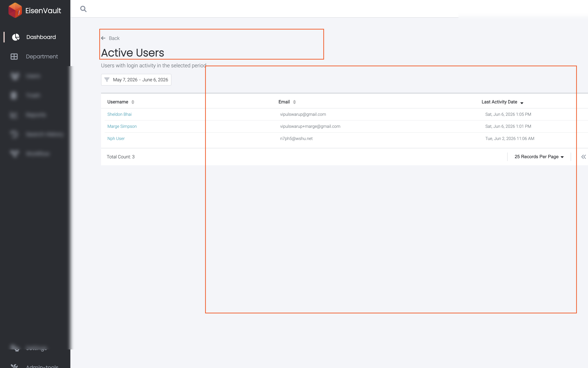Open Dashboard pie chart icon
Screen dimensions: 588x368
16,37
